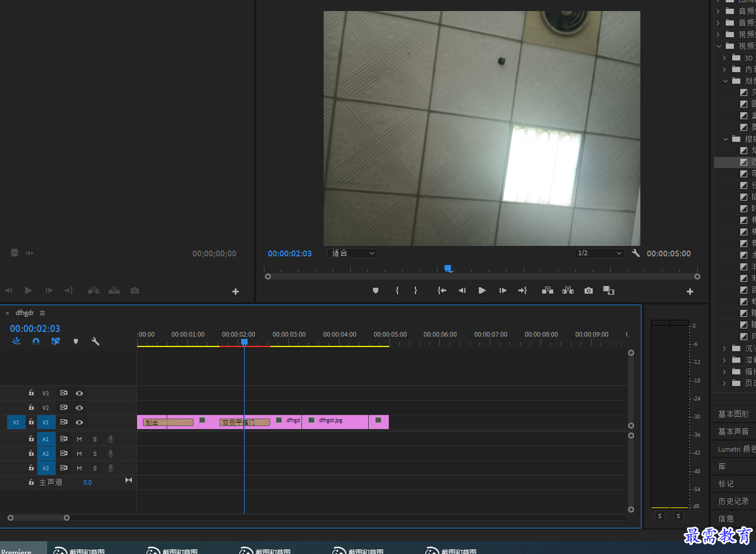Toggle timeline snap magnet icon
The height and width of the screenshot is (554, 756).
[x=36, y=341]
